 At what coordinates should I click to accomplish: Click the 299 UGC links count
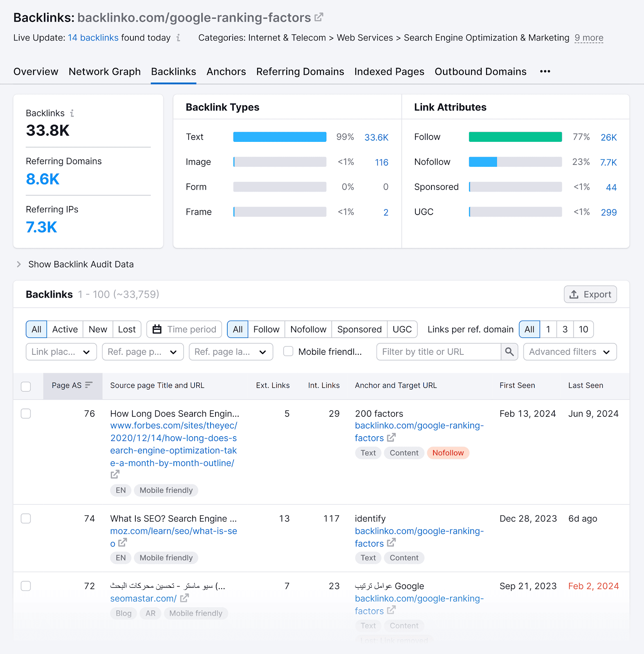click(609, 212)
